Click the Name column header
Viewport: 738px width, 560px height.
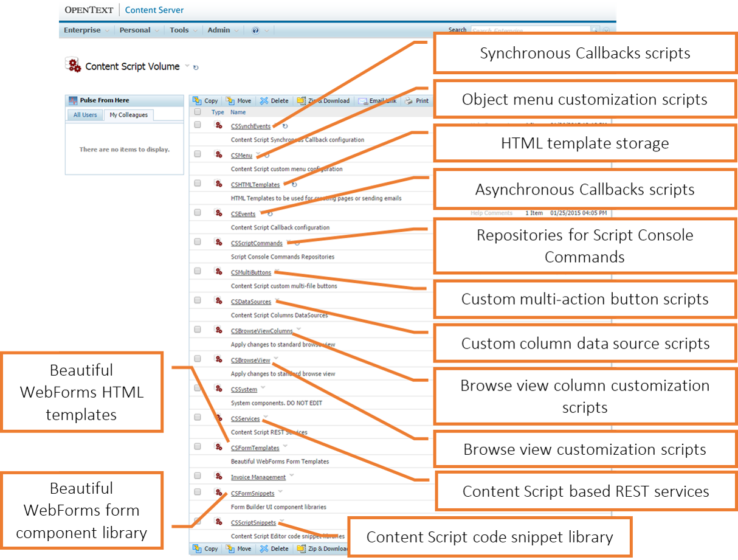(238, 112)
